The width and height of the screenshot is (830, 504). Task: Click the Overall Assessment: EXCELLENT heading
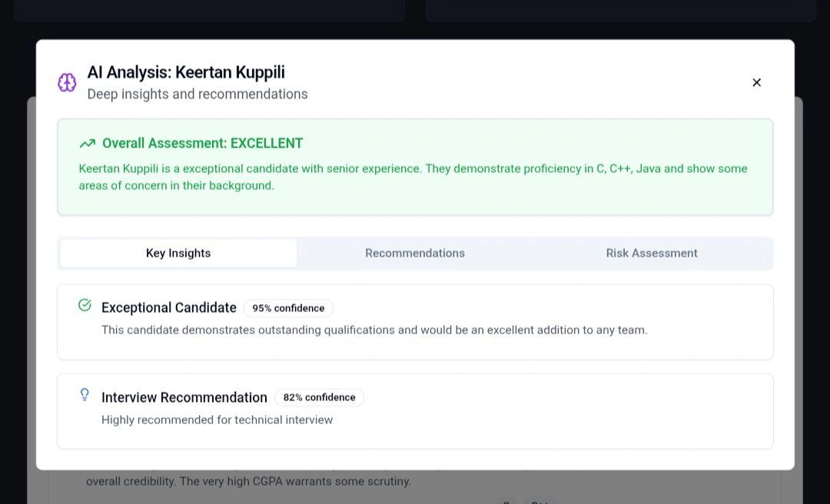pos(202,144)
